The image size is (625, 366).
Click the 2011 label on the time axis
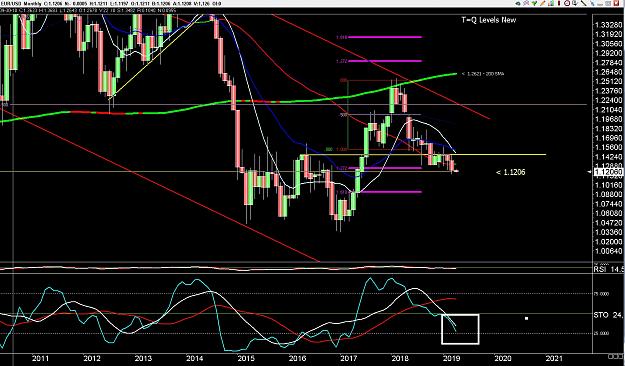(40, 358)
